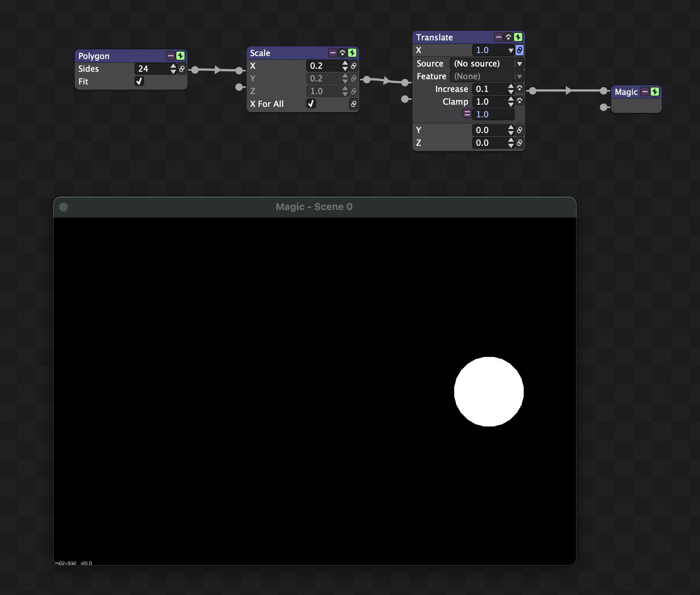Click the Scale Y value field 0.2
The image size is (700, 595).
point(323,78)
